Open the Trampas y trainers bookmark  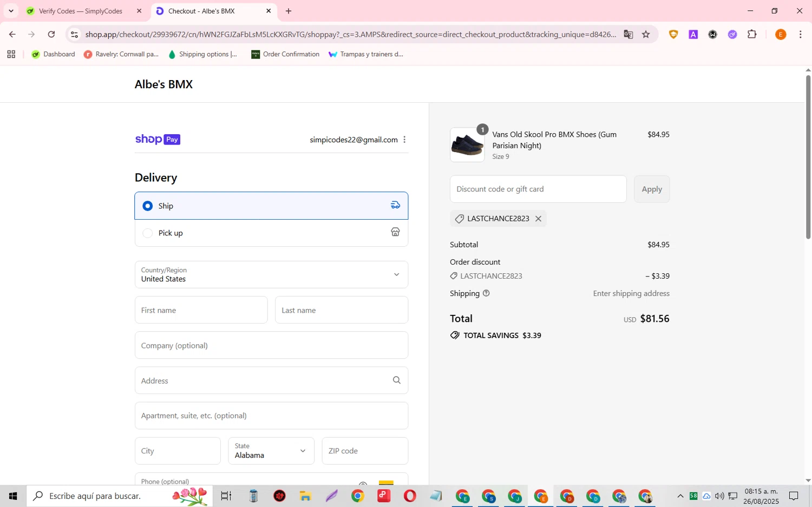pyautogui.click(x=366, y=54)
